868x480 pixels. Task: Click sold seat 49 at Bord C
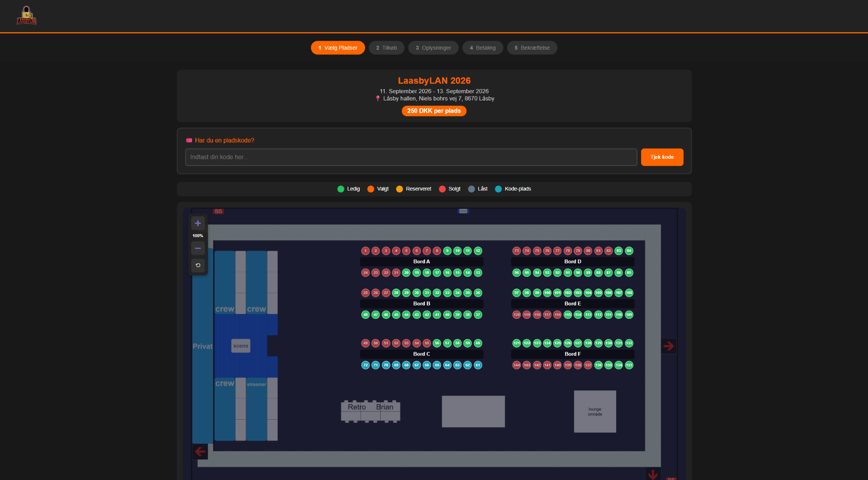365,343
